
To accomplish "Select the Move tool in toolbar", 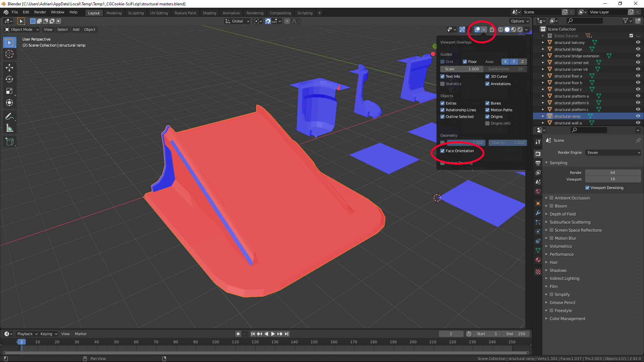I will (9, 68).
